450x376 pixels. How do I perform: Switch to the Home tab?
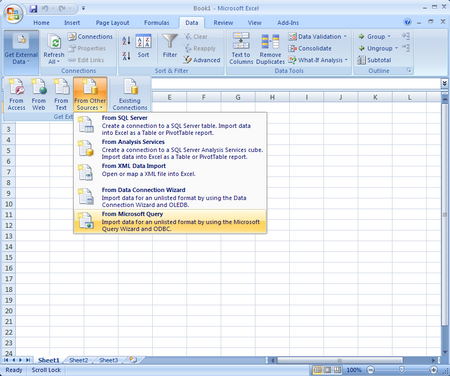click(x=41, y=23)
